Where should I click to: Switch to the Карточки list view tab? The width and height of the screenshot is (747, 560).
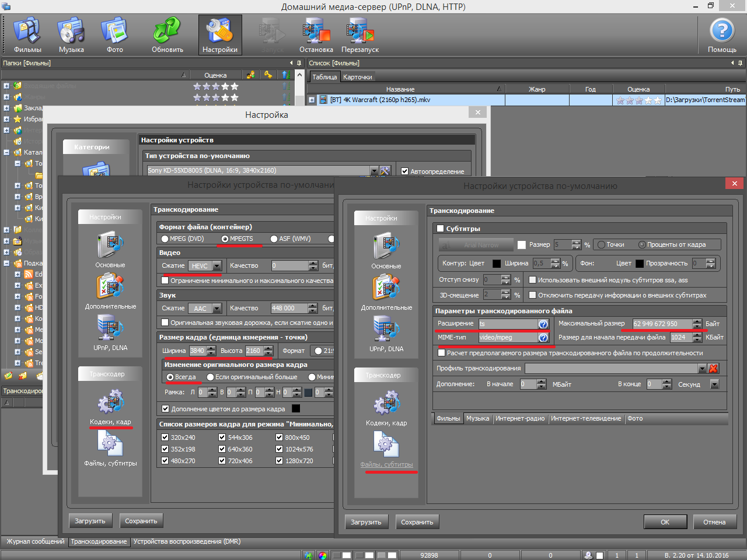[357, 77]
